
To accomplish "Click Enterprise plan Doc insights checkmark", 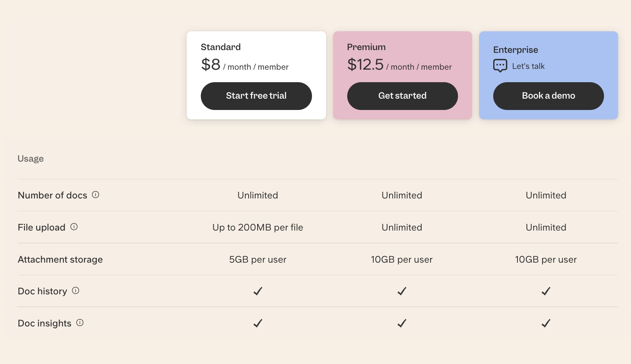I will (546, 323).
